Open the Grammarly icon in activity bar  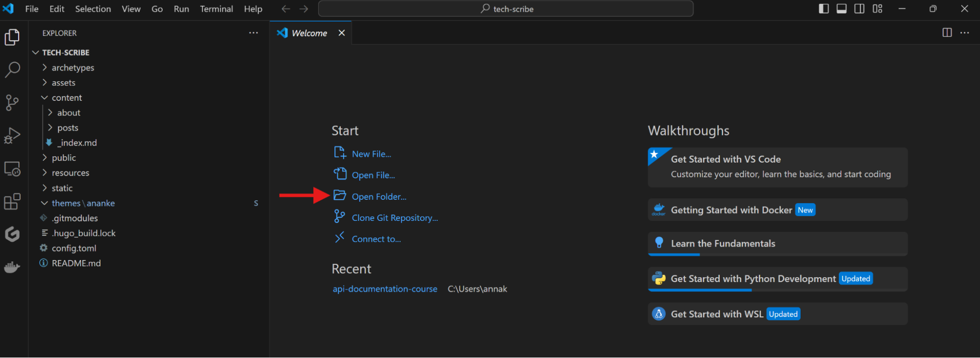12,234
